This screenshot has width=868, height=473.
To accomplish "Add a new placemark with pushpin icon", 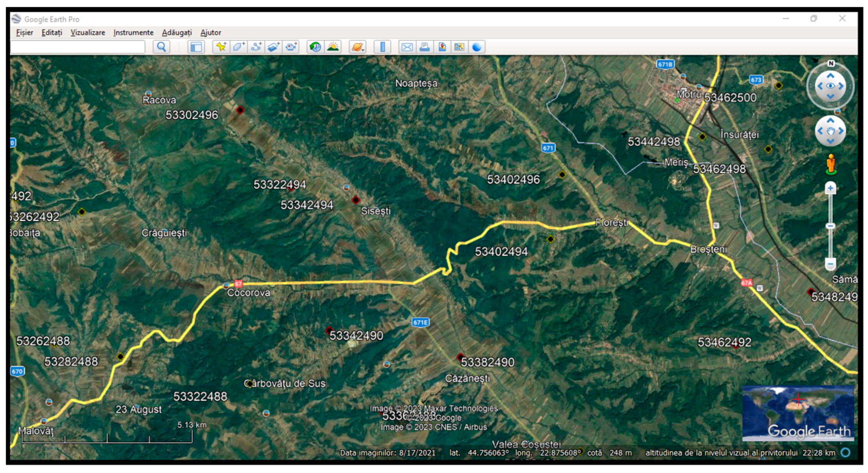I will click(221, 47).
